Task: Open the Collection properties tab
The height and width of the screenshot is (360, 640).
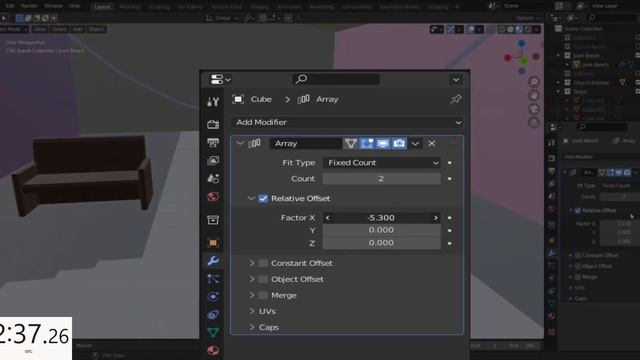Action: point(213,220)
